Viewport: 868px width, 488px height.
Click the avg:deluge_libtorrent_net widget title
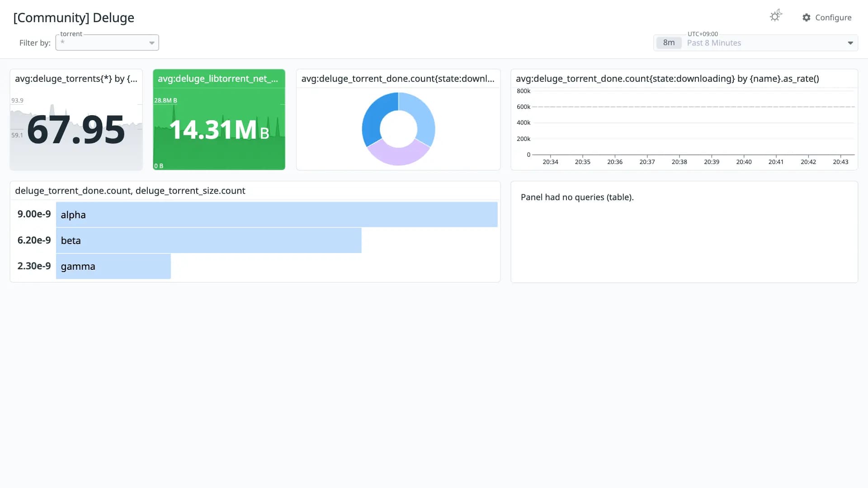218,79
